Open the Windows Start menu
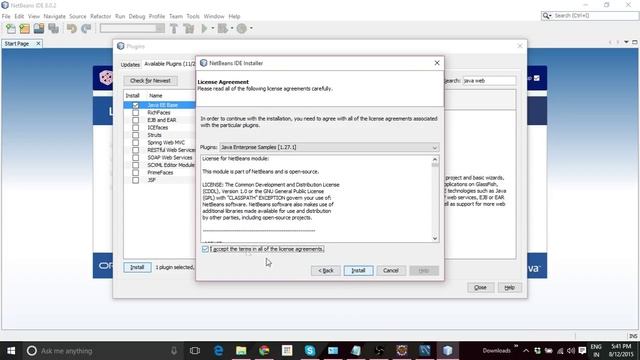This screenshot has width=640, height=360. pyautogui.click(x=11, y=351)
